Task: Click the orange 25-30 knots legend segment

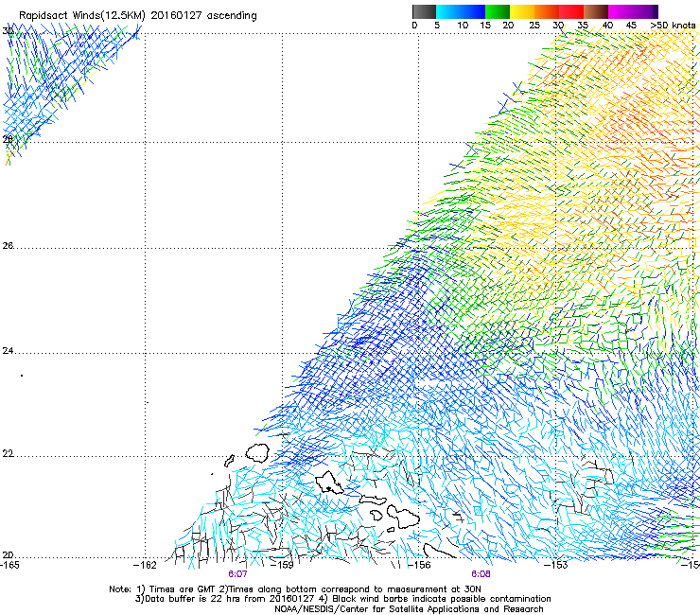Action: tap(547, 11)
